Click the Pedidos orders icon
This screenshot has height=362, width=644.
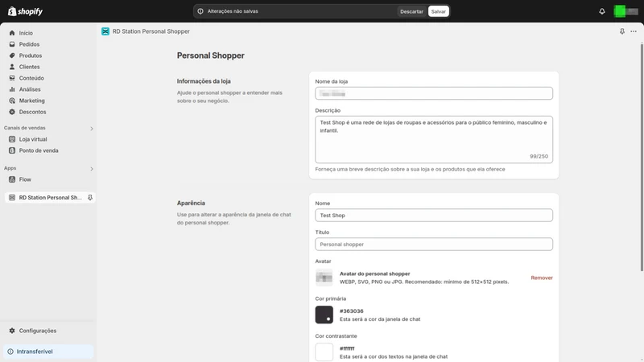[x=12, y=44]
